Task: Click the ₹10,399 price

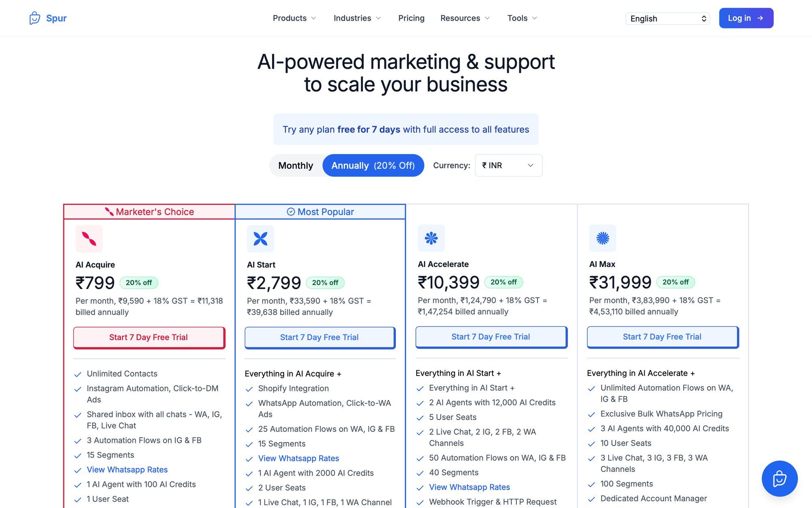Action: point(449,282)
